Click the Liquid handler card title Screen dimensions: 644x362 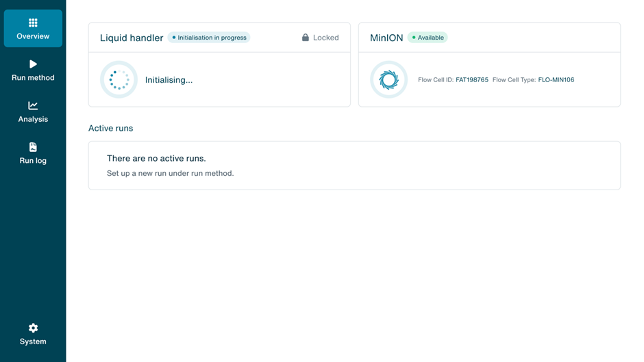click(132, 38)
